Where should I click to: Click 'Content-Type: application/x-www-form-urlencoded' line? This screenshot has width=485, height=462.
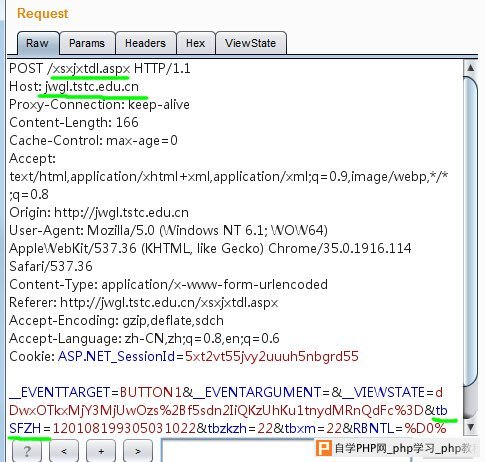pos(168,284)
